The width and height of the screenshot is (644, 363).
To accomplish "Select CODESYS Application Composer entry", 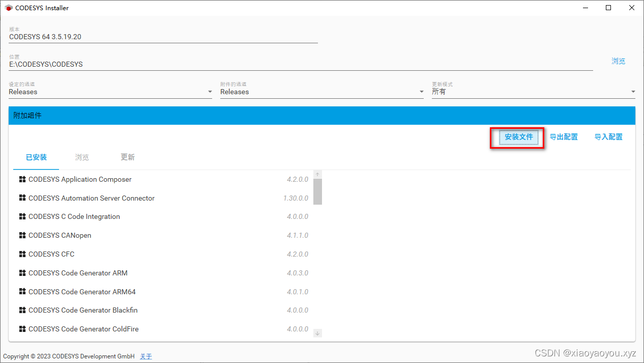I will coord(163,179).
